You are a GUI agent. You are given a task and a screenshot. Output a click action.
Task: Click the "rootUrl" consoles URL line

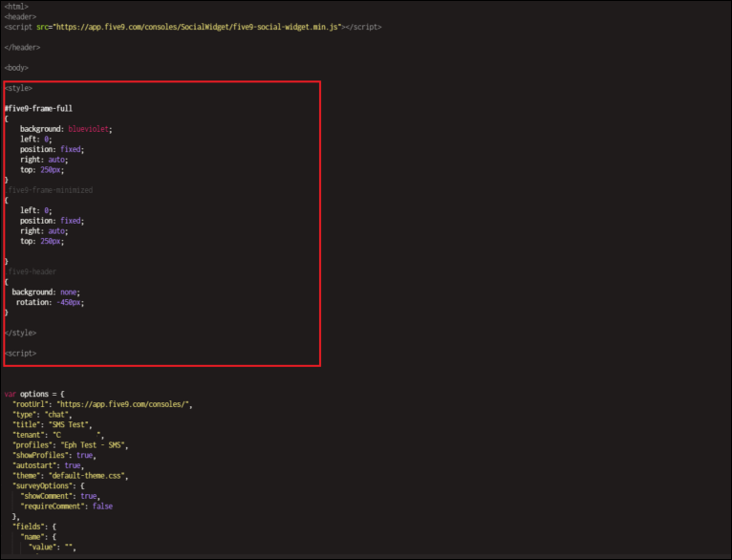(x=102, y=404)
